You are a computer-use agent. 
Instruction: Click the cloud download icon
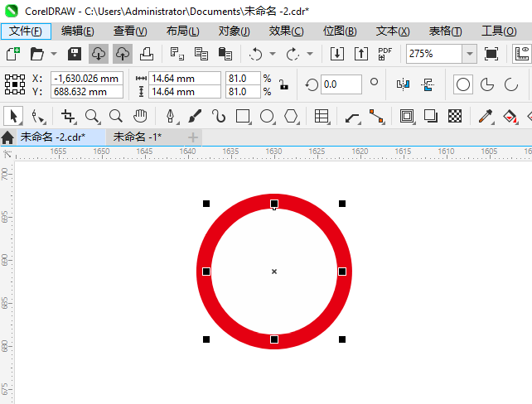click(x=99, y=54)
